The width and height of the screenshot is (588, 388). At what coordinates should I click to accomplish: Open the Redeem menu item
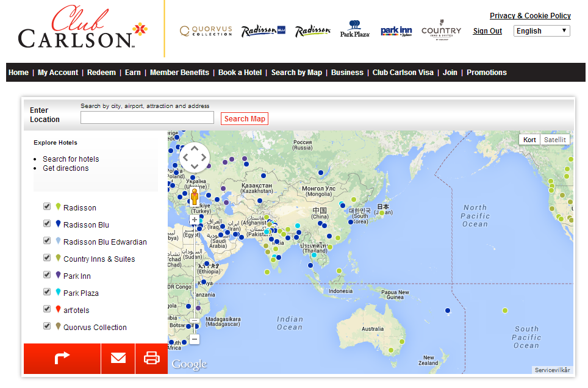pos(101,73)
